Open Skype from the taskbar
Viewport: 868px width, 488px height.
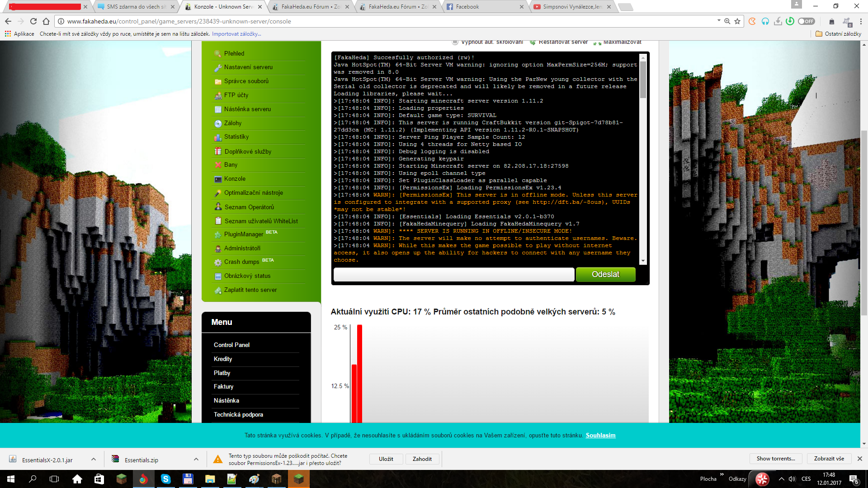tap(166, 479)
